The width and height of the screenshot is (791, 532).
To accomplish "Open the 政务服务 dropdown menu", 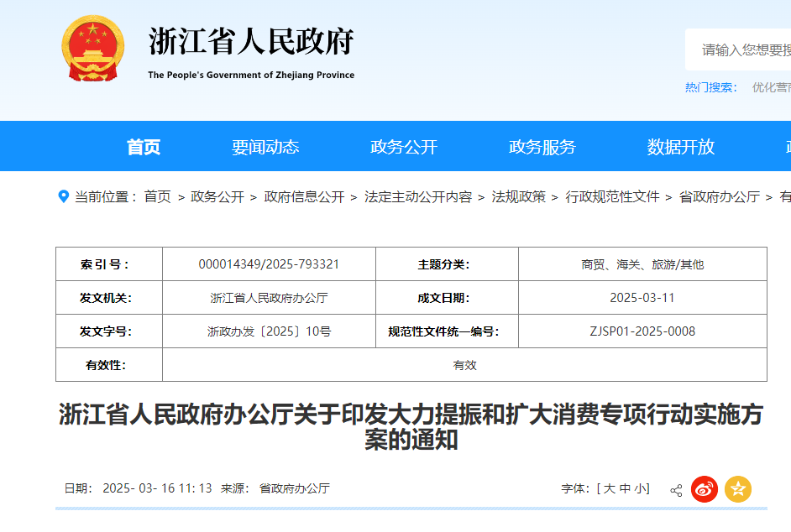I will 544,146.
